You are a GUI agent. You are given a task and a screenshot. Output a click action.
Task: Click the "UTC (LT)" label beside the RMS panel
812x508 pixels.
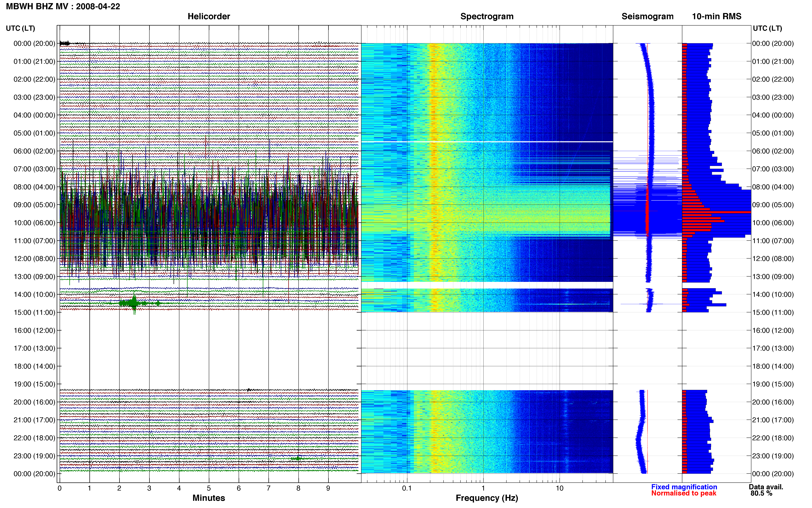click(767, 28)
